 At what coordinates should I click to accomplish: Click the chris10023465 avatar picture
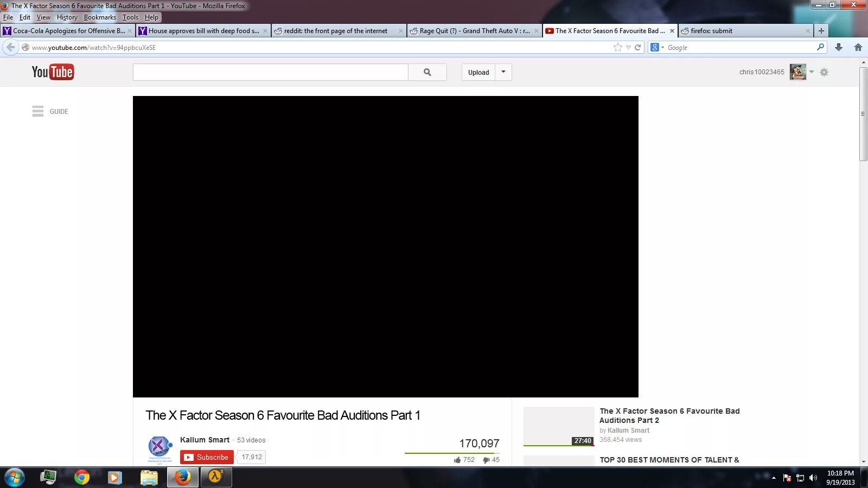(798, 72)
